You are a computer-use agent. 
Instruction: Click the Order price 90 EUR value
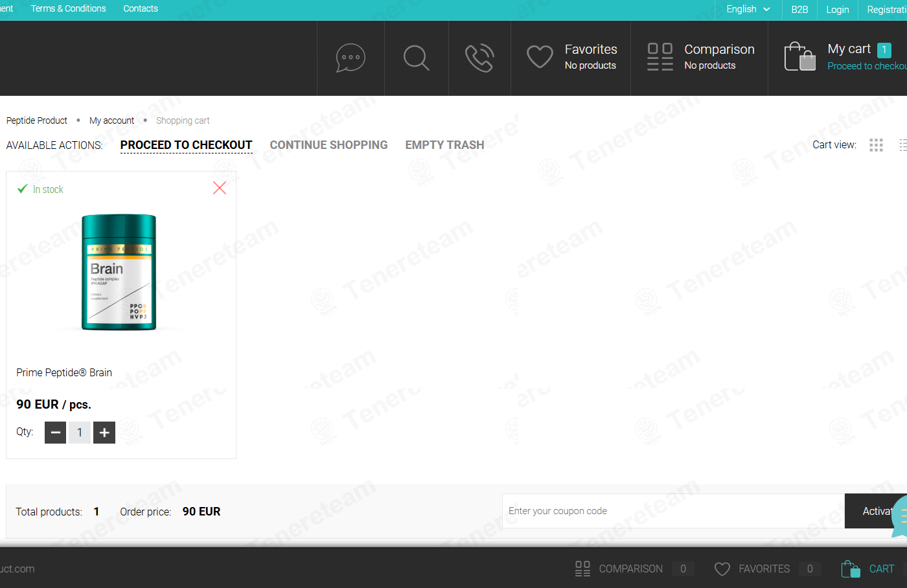pyautogui.click(x=201, y=512)
